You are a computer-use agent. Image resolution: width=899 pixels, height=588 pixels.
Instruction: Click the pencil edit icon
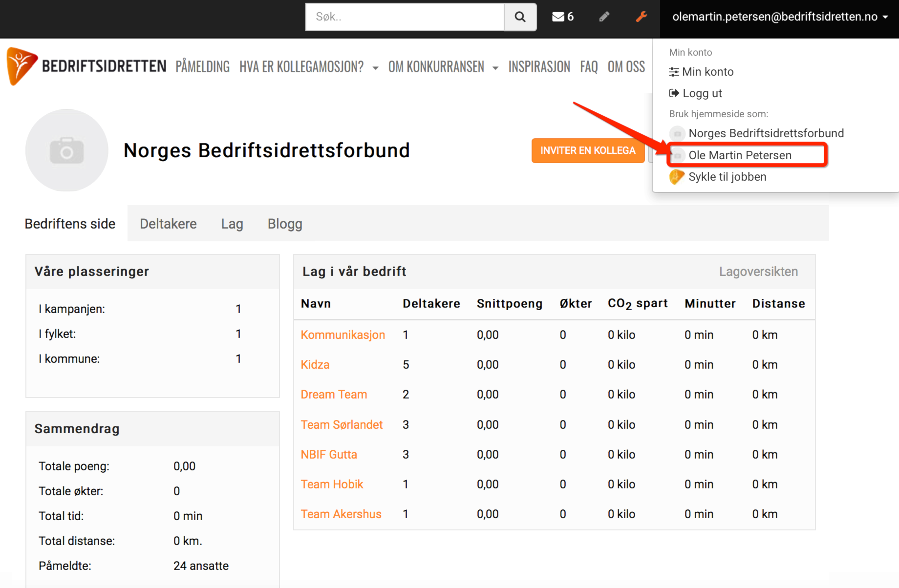[604, 17]
